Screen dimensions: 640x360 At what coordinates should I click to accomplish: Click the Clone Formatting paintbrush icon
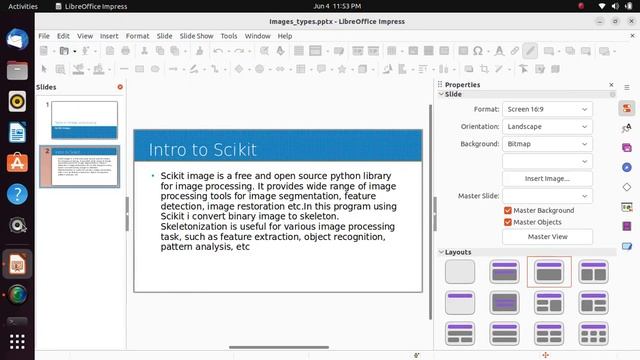(200, 51)
